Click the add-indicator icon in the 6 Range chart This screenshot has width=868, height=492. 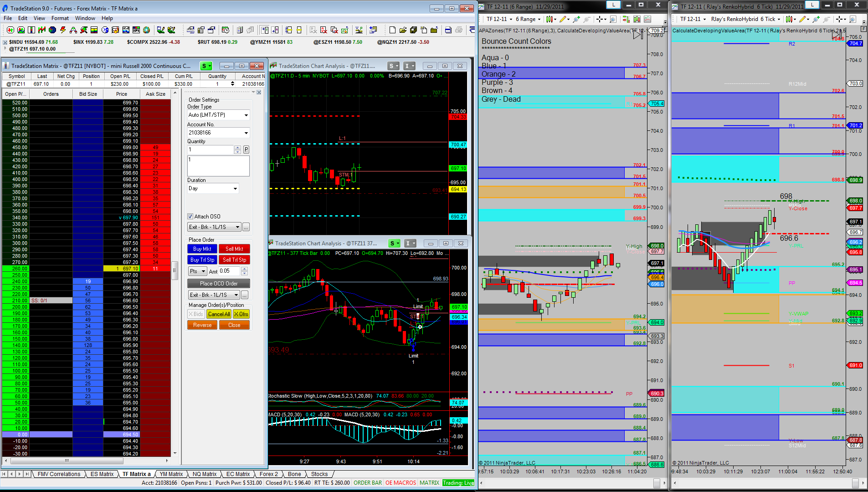click(576, 19)
